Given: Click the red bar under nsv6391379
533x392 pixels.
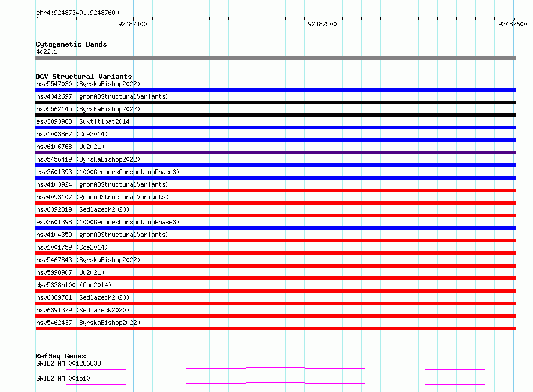Looking at the screenshot, I should [x=275, y=316].
